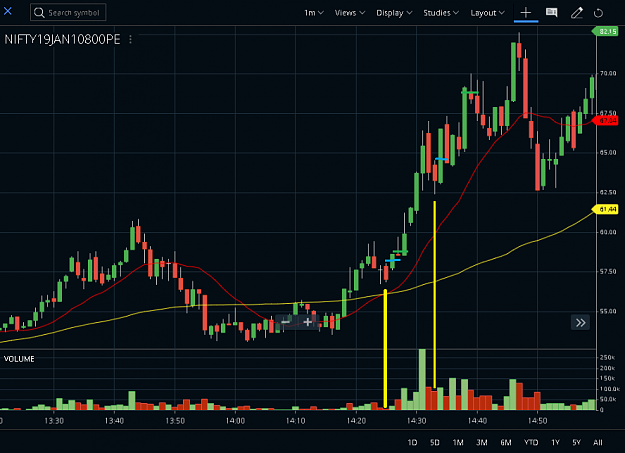
Task: Toggle the crosshair plus tool
Action: click(x=526, y=13)
